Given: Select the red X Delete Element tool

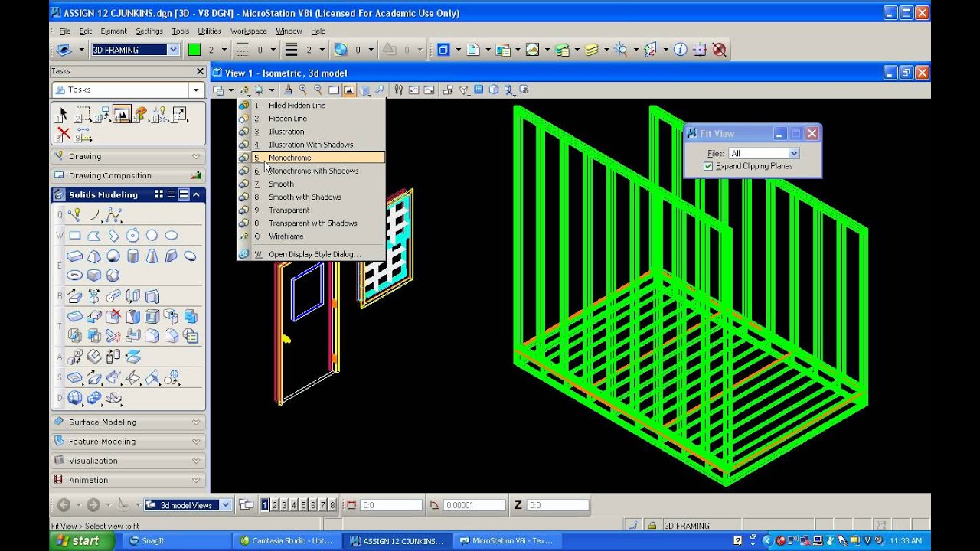Looking at the screenshot, I should coord(63,135).
